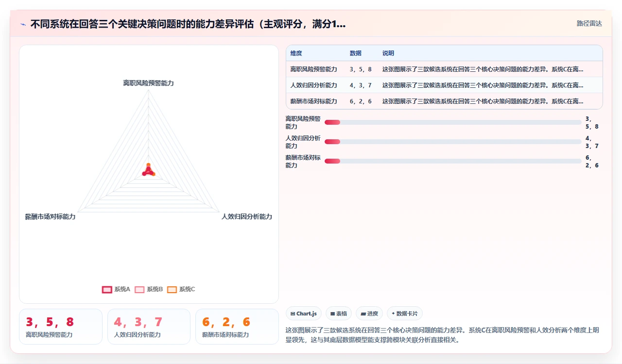Click the table value 4, 3, 7
Screen dimensions: 622x364
point(361,85)
